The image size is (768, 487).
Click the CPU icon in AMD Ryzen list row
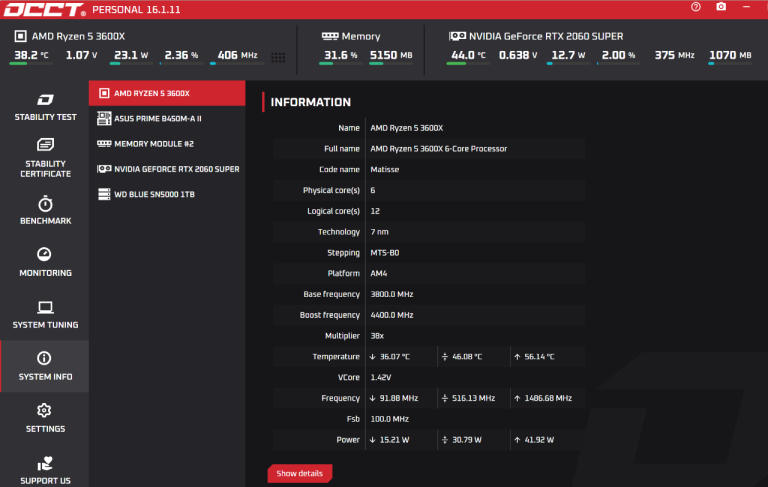point(104,93)
